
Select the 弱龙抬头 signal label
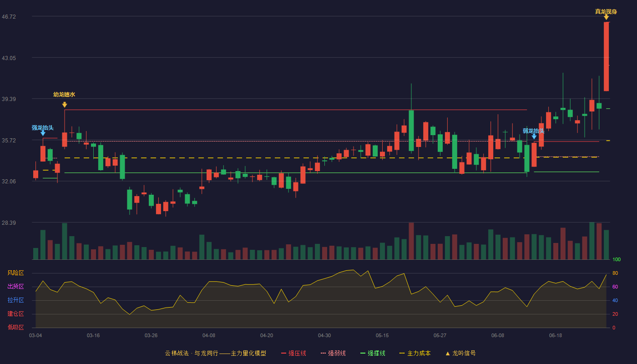coord(533,131)
